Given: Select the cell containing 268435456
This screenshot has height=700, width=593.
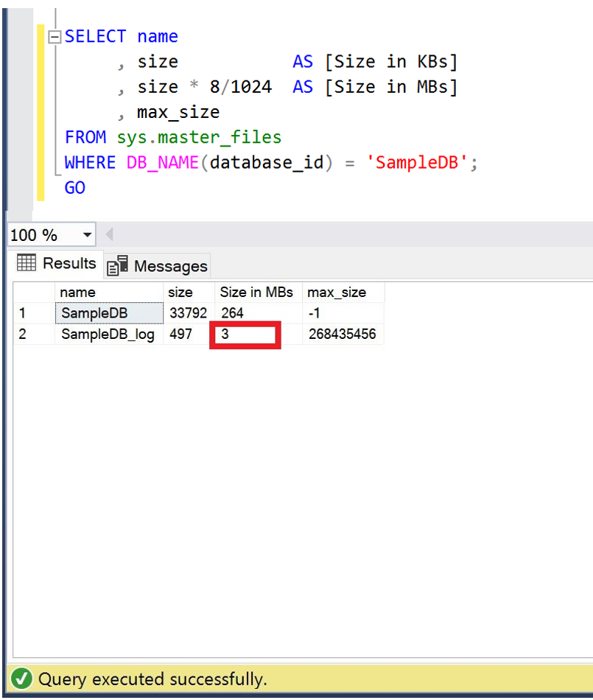Looking at the screenshot, I should (343, 335).
